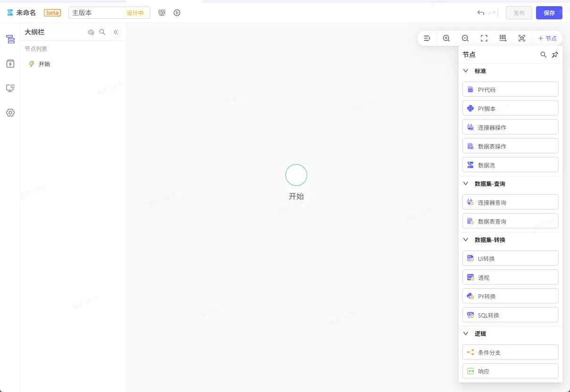Redo the last action
Screen dimensions: 570x392
click(x=492, y=13)
